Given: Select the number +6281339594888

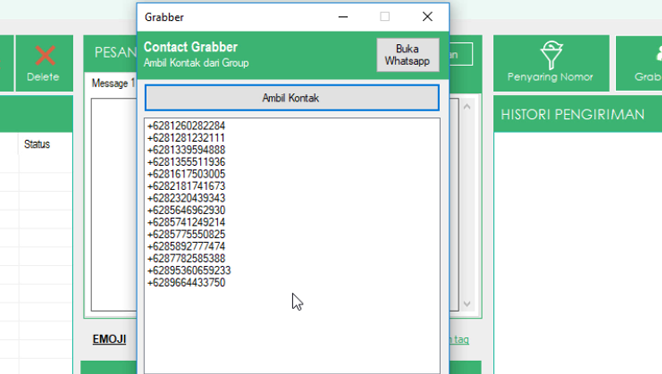Looking at the screenshot, I should tap(186, 150).
